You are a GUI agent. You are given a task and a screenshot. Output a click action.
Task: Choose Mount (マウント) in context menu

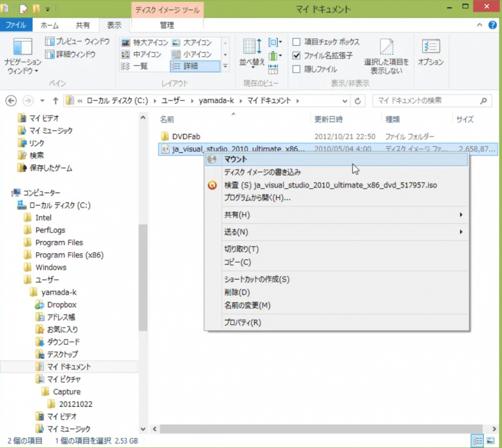coord(337,159)
